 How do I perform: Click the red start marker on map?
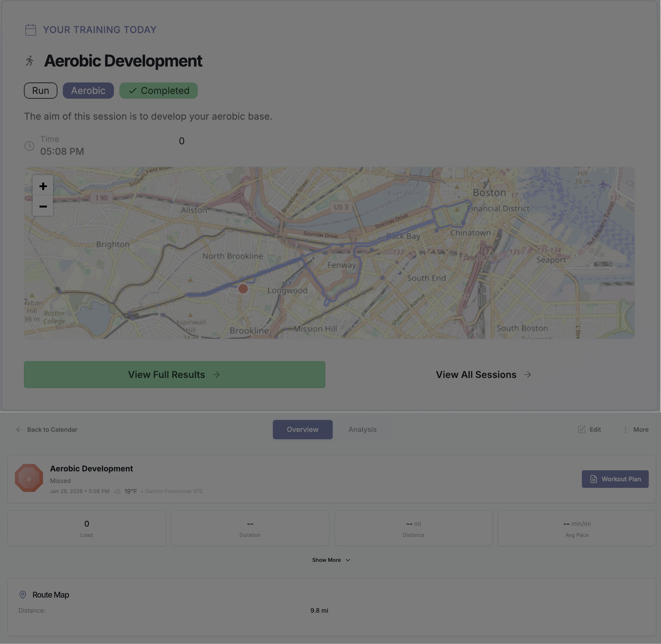(243, 288)
